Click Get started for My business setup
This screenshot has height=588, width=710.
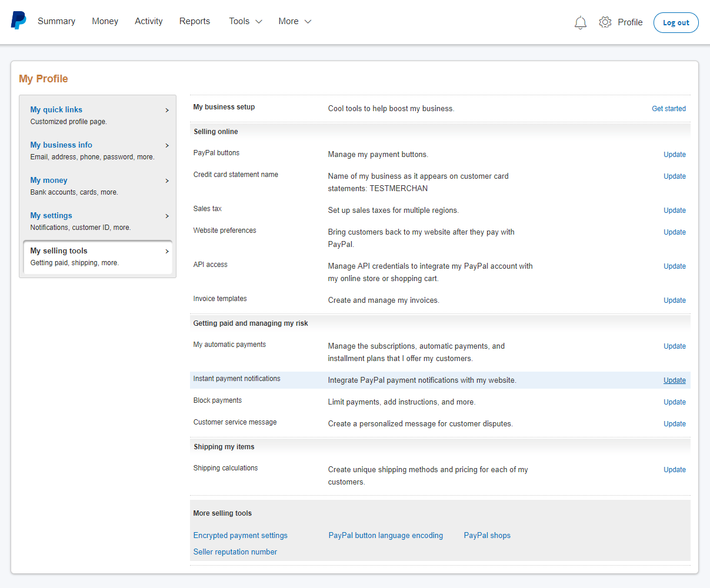(x=669, y=109)
